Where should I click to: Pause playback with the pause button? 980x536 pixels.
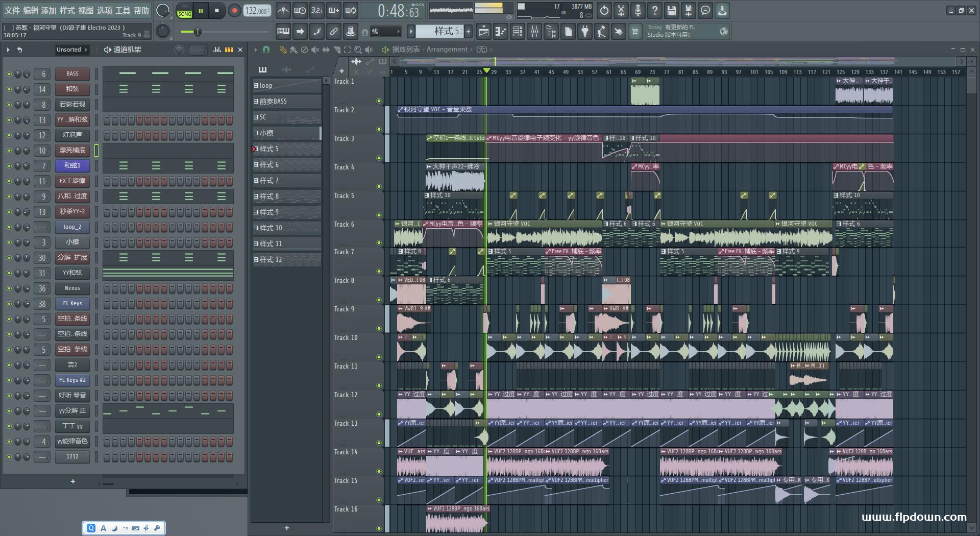pos(201,11)
